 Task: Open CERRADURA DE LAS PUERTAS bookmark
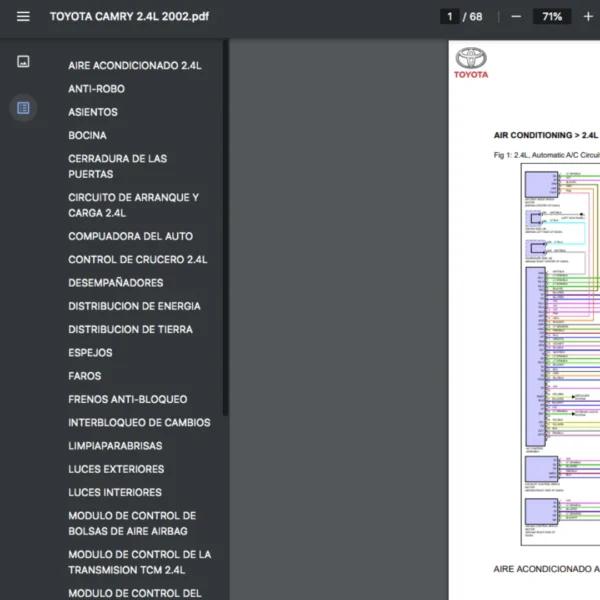point(117,166)
